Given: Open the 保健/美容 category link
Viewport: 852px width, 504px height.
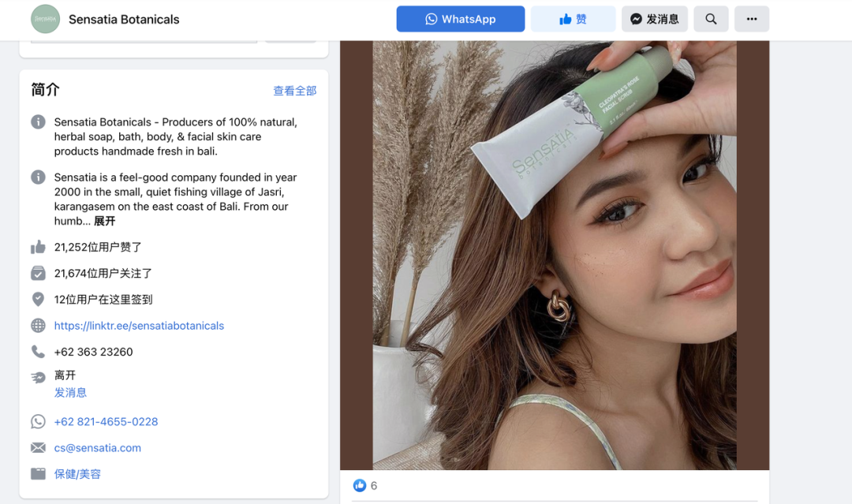Looking at the screenshot, I should coord(77,474).
